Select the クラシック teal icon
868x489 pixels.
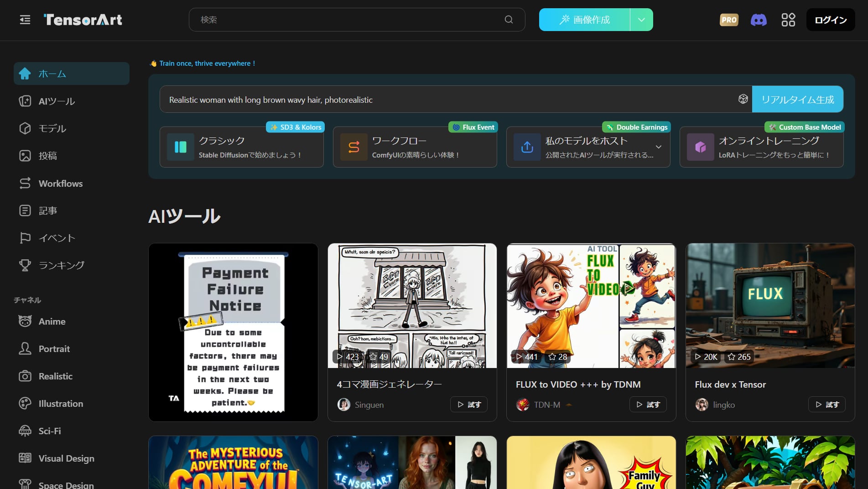click(x=181, y=147)
